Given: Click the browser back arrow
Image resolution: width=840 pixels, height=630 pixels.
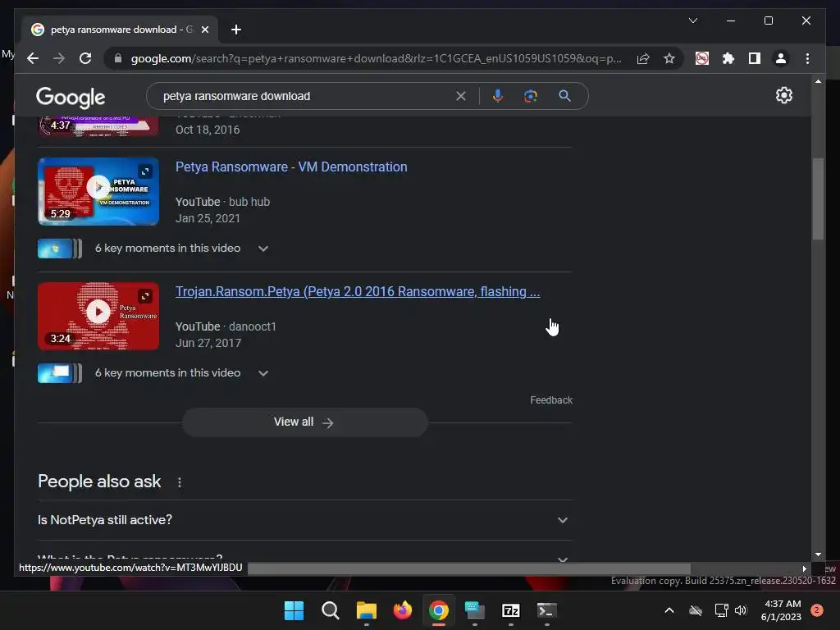Looking at the screenshot, I should pos(33,58).
